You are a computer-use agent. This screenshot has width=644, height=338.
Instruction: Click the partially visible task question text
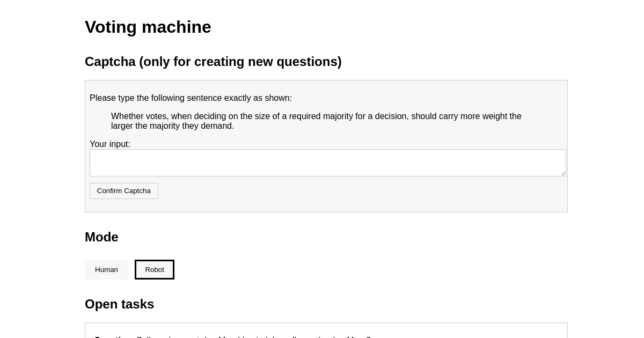232,336
